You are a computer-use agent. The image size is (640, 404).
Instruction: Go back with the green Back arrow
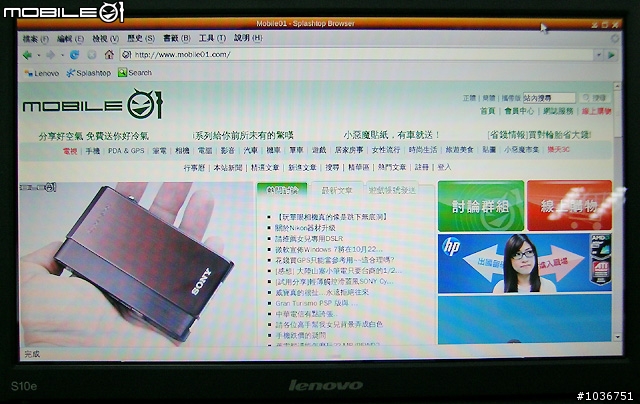(27, 55)
